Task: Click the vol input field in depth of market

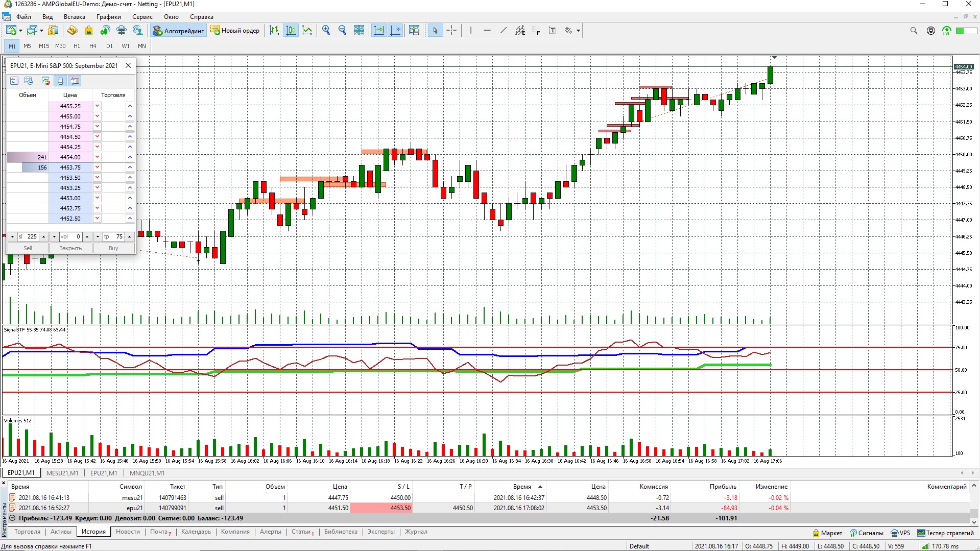Action: click(x=71, y=236)
